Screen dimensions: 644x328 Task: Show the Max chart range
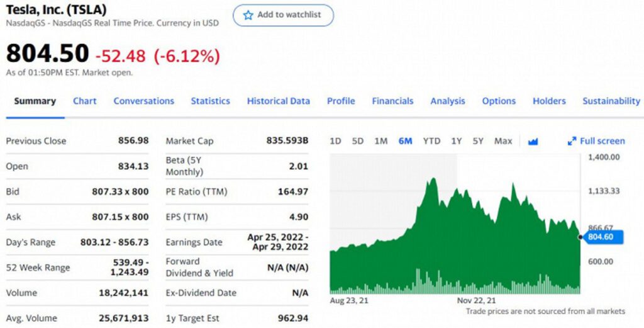503,141
